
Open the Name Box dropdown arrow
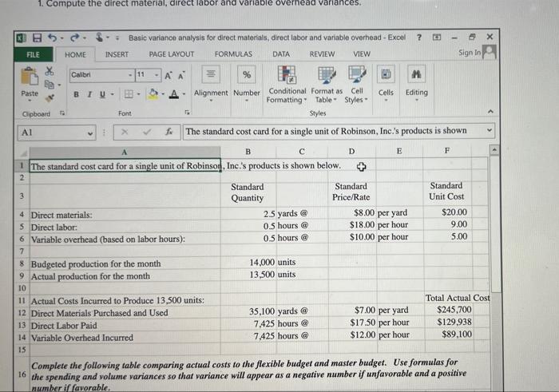click(90, 133)
